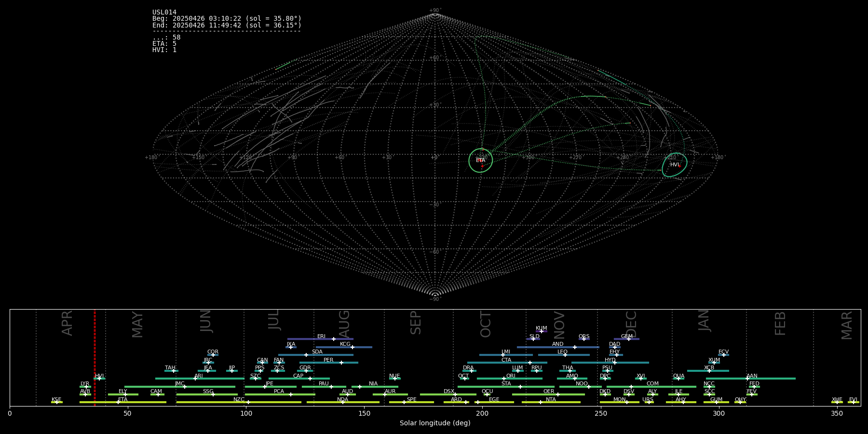Click the NTA shower label
This screenshot has height=434, width=868.
pos(551,399)
